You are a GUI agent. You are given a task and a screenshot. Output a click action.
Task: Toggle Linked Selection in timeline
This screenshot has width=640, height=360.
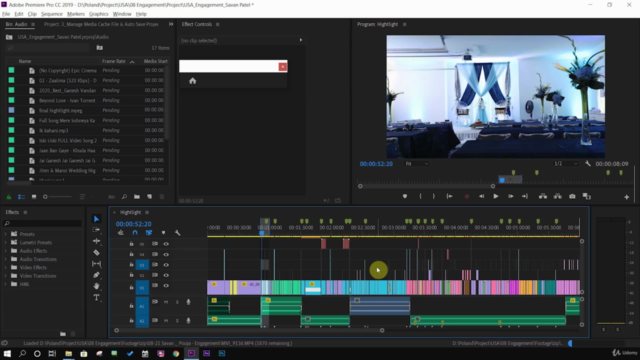[149, 233]
